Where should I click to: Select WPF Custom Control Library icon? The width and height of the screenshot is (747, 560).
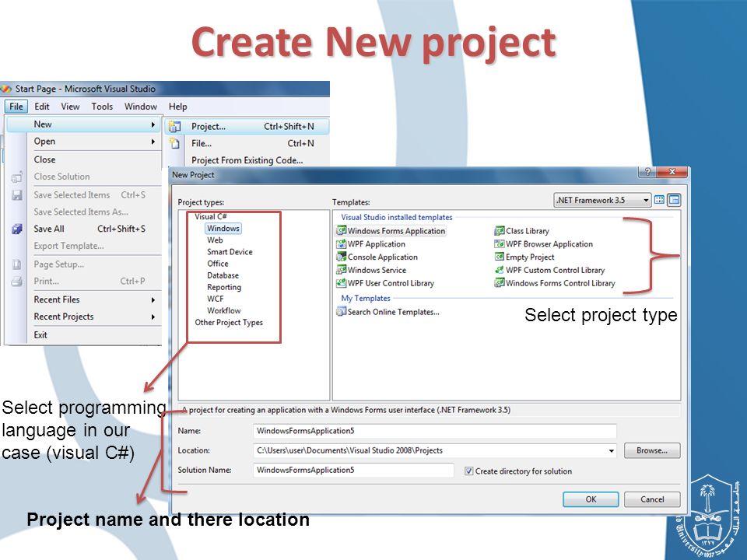coord(500,270)
